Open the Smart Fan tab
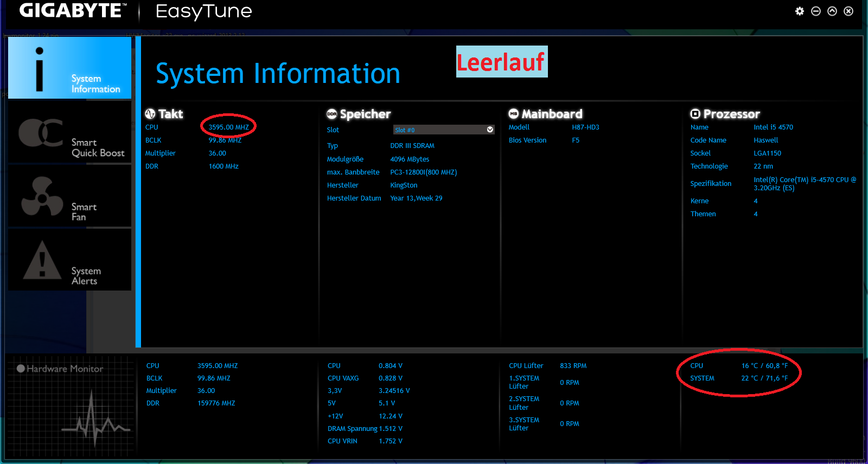Screen dimensions: 868x464 [69, 196]
